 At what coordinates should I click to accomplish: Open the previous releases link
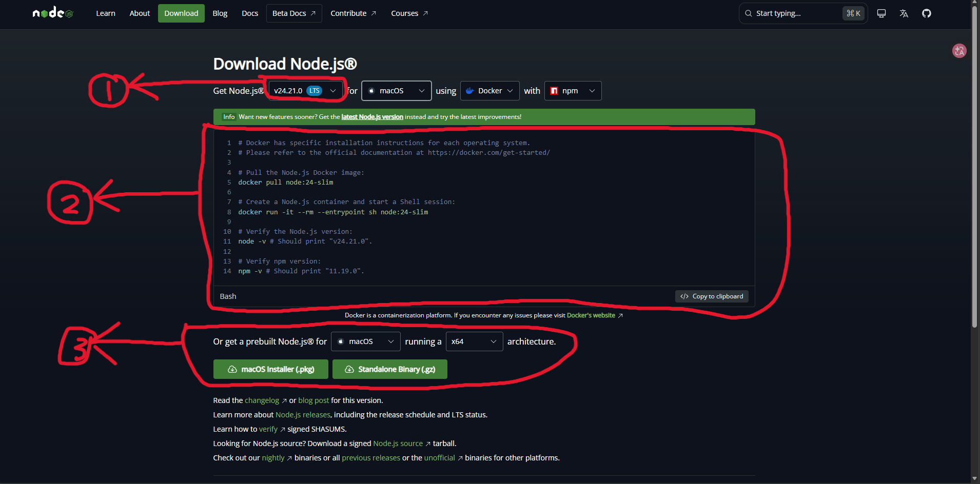[371, 458]
